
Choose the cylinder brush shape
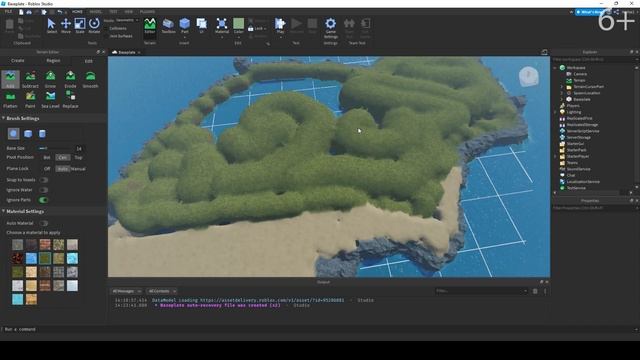42,133
